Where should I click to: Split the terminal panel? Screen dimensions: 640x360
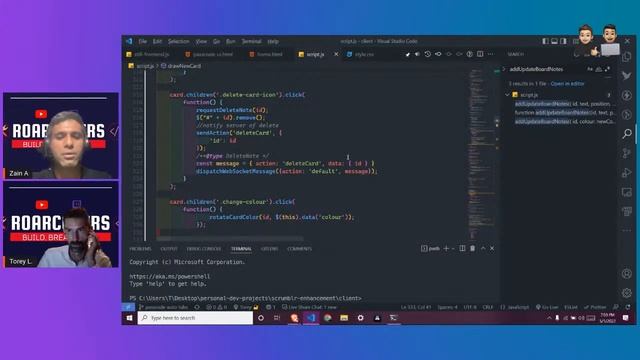[x=462, y=248]
